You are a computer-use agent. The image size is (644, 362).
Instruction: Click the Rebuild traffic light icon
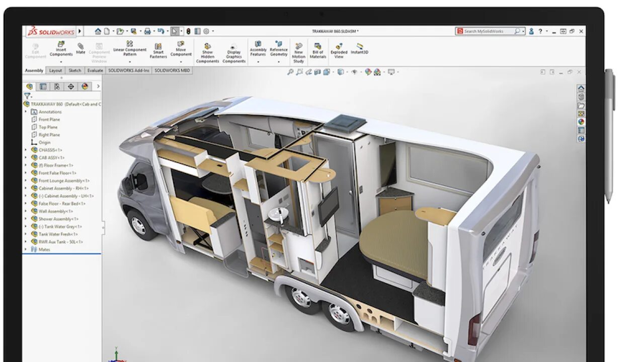pyautogui.click(x=188, y=31)
